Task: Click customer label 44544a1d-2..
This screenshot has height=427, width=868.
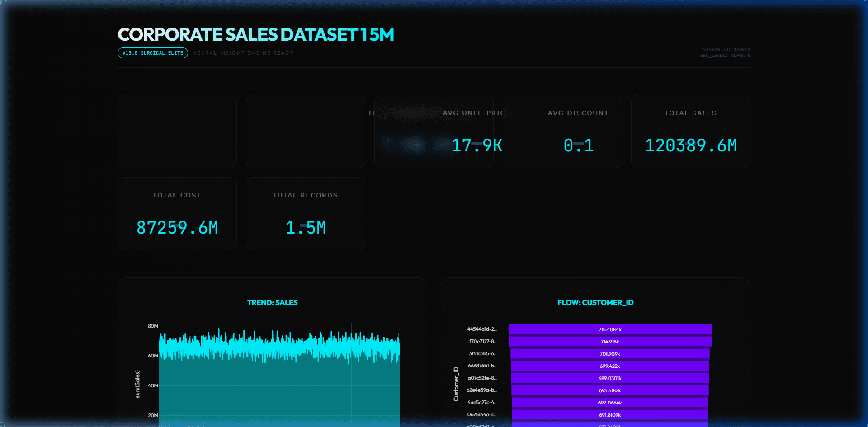Action: [x=482, y=329]
